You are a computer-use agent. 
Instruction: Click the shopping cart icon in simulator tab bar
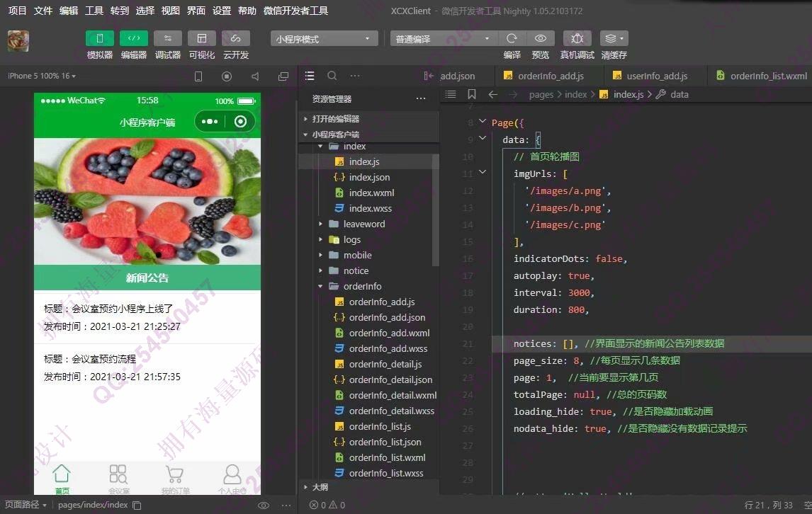pos(175,475)
